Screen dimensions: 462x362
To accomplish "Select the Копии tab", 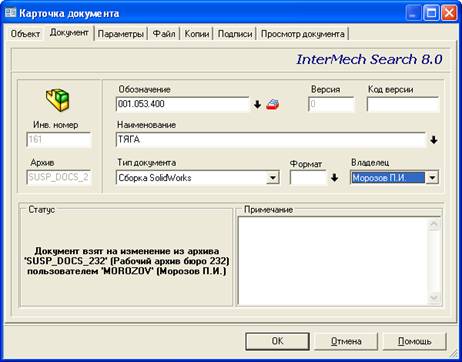I will pos(197,34).
